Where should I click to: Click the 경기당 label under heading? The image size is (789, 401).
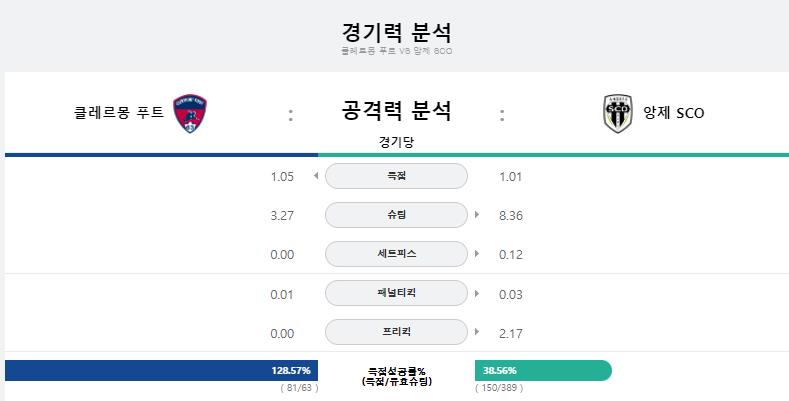click(x=396, y=142)
